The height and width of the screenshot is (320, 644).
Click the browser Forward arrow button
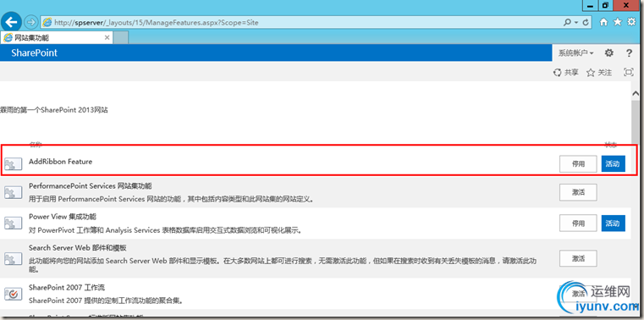point(31,22)
